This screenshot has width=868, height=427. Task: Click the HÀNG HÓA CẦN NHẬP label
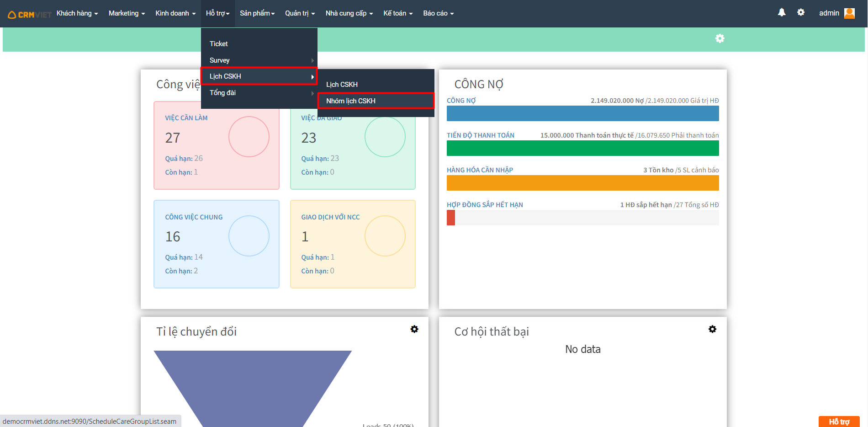[x=480, y=170]
